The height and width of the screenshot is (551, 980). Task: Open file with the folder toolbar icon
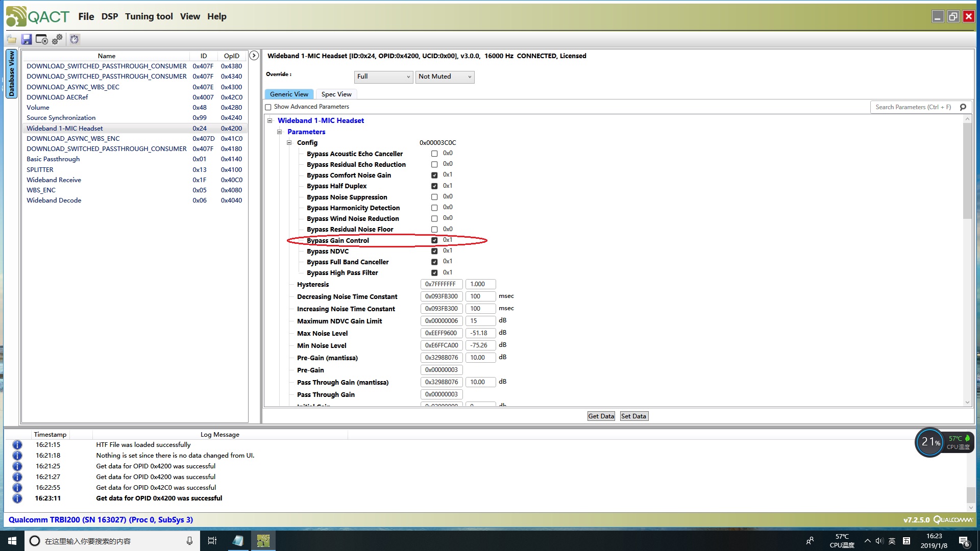pyautogui.click(x=11, y=39)
